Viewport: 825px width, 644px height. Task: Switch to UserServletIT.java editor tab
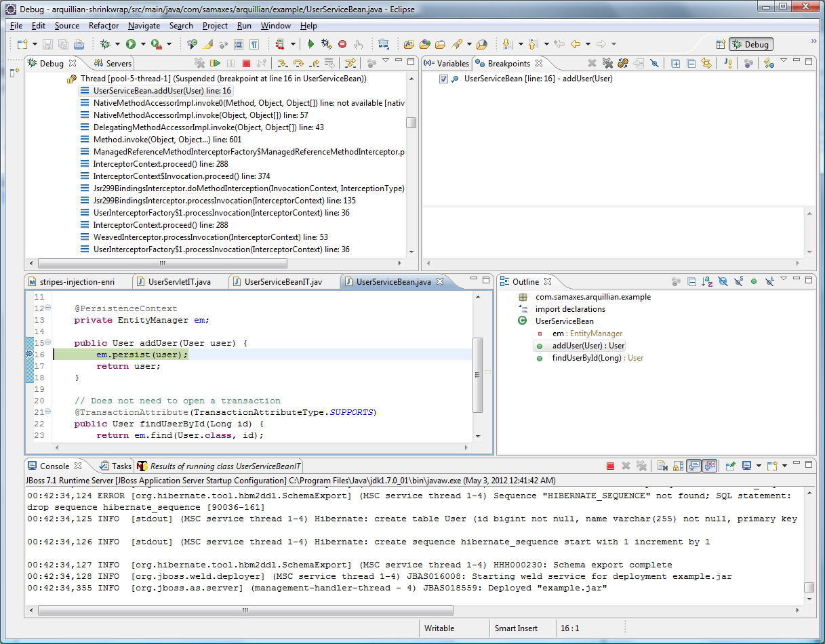(180, 282)
